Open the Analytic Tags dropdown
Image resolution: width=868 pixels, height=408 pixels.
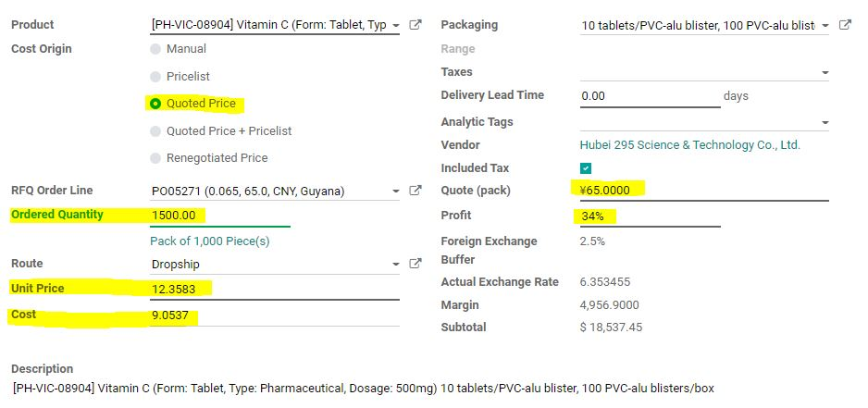[825, 122]
